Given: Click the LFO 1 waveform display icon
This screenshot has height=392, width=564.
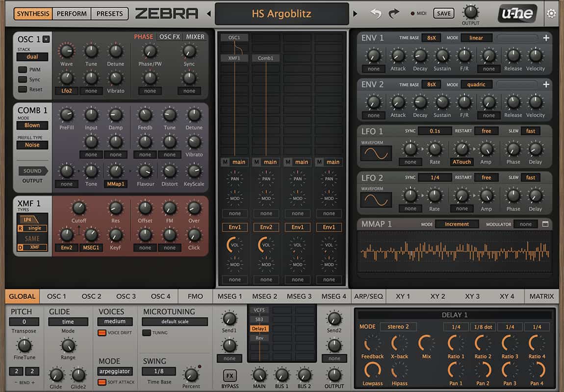Looking at the screenshot, I should tap(375, 152).
